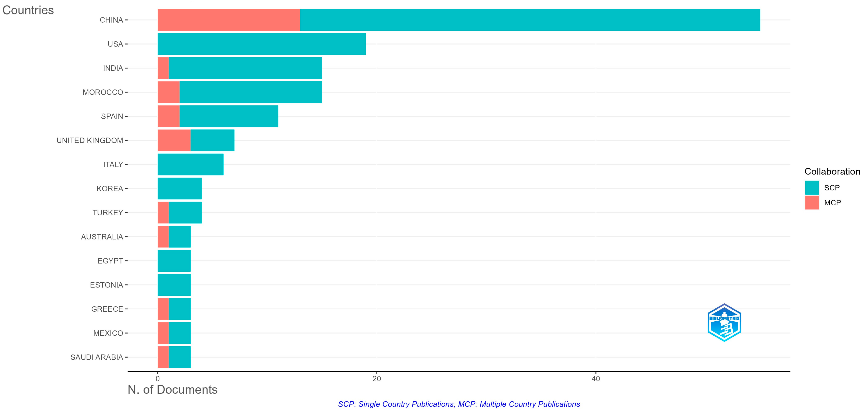
Task: Click the Spain teal bar segment
Action: [x=229, y=116]
